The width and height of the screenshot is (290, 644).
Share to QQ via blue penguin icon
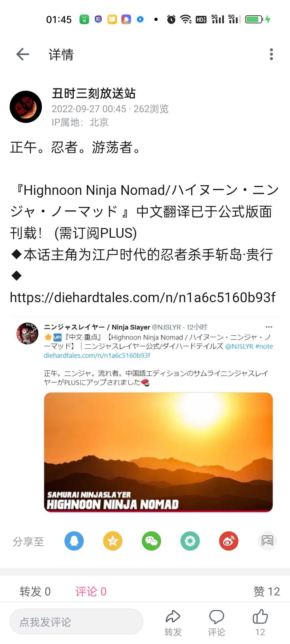[x=74, y=541]
